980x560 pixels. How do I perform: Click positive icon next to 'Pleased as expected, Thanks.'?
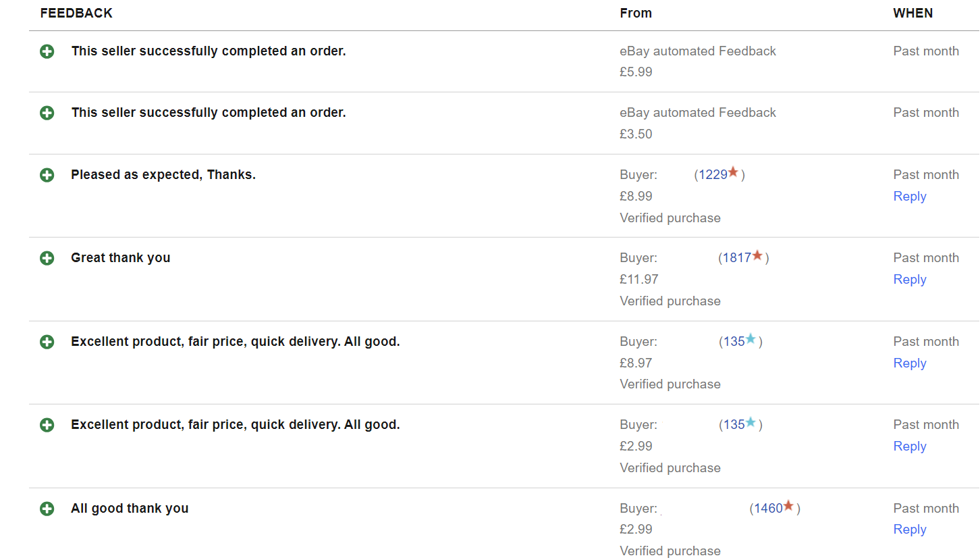(47, 175)
